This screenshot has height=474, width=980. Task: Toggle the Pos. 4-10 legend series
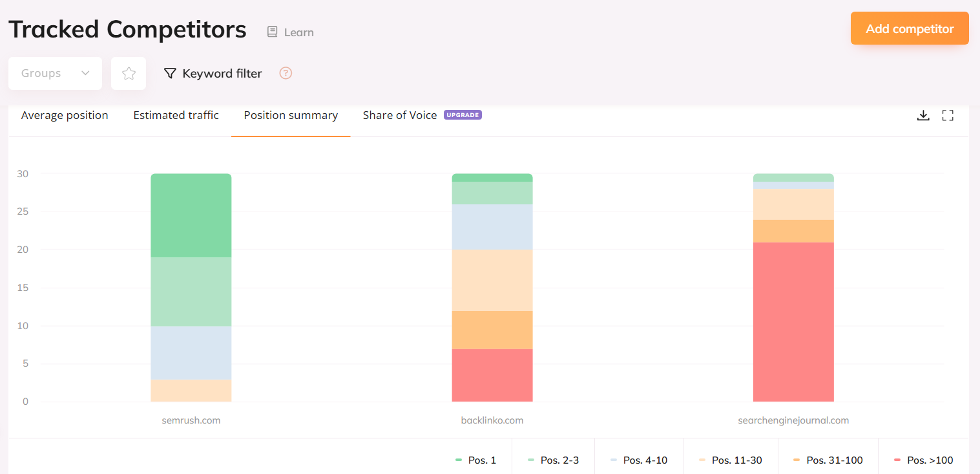click(x=638, y=460)
